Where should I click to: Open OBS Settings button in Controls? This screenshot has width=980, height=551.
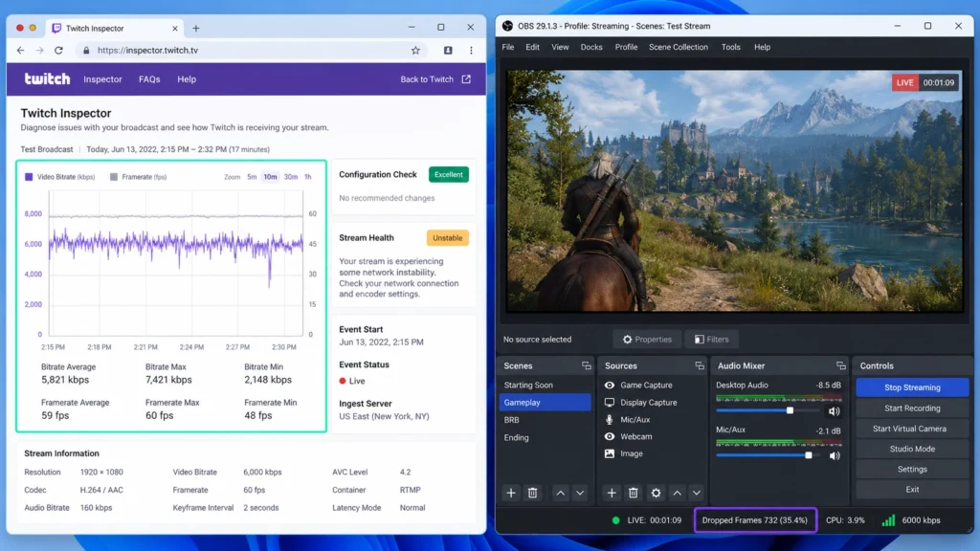coord(912,469)
